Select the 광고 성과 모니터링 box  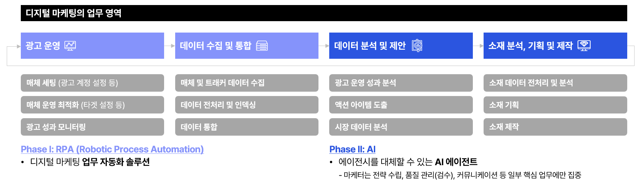point(92,127)
